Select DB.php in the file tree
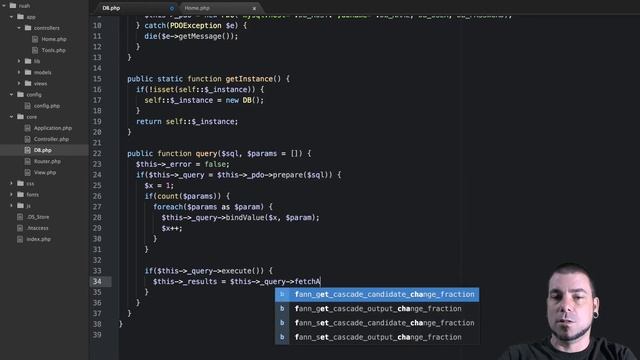640x360 pixels. tap(44, 150)
